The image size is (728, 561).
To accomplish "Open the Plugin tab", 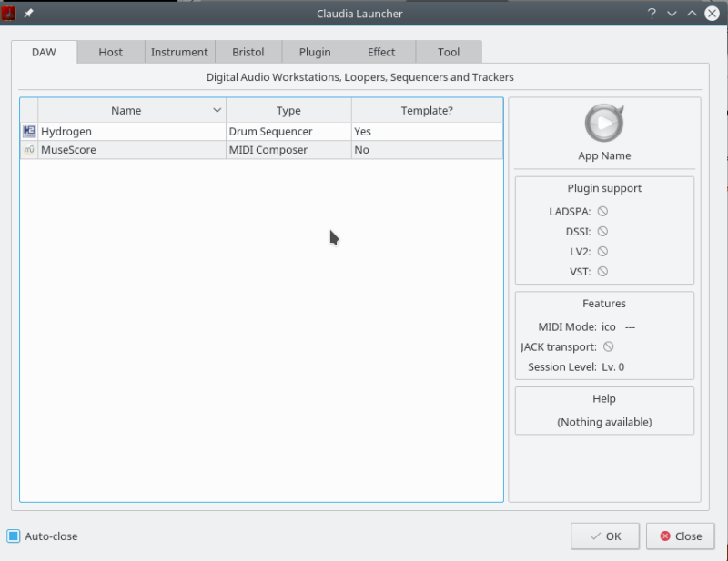I will [315, 52].
